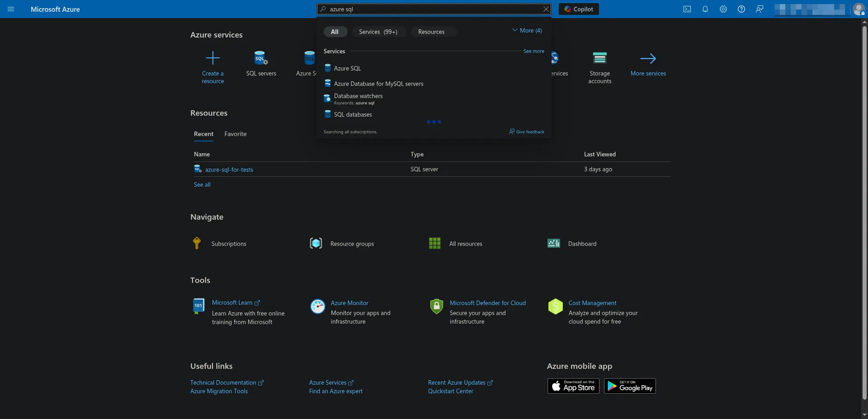Image resolution: width=868 pixels, height=419 pixels.
Task: Switch to the Favorite resources tab
Action: point(236,134)
